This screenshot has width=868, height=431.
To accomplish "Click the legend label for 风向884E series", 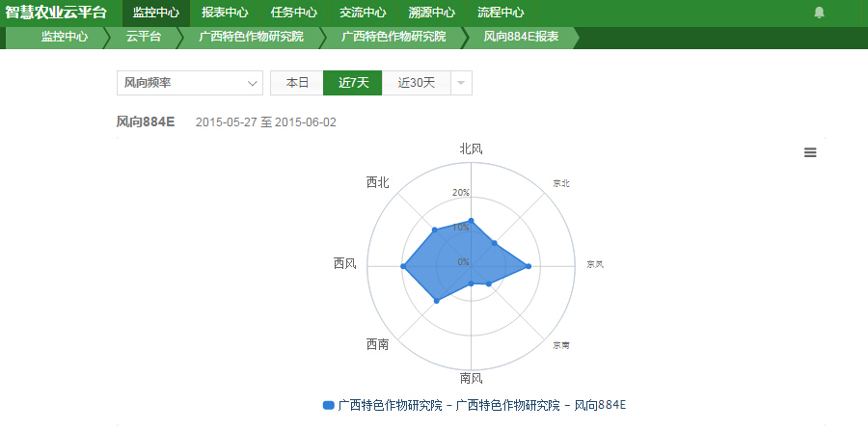I will pos(482,405).
